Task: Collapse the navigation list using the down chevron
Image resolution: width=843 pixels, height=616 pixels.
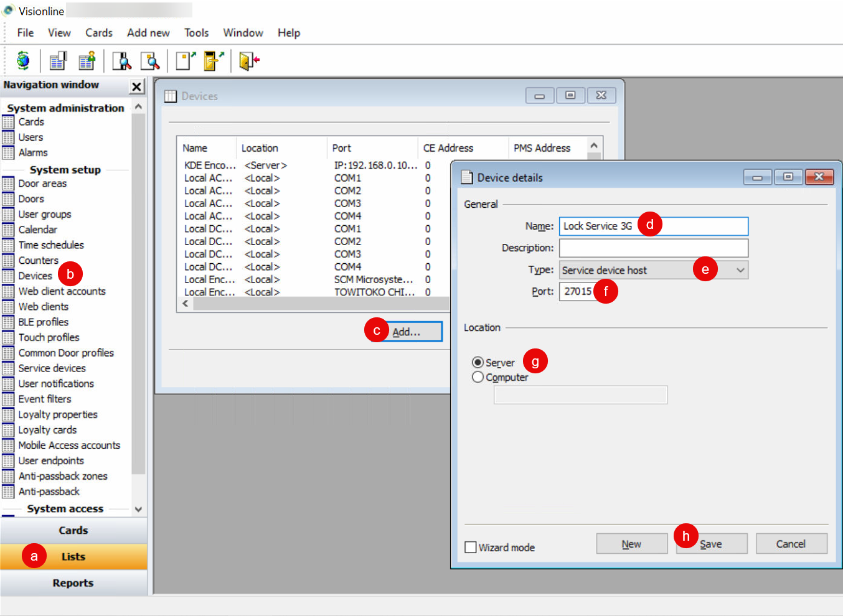Action: click(138, 509)
